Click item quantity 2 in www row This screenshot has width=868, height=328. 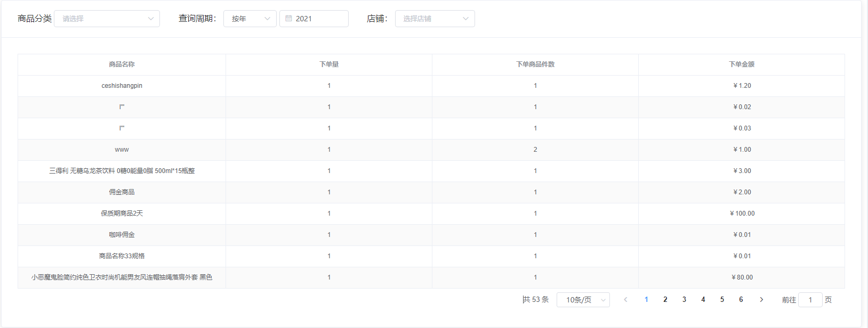[535, 150]
